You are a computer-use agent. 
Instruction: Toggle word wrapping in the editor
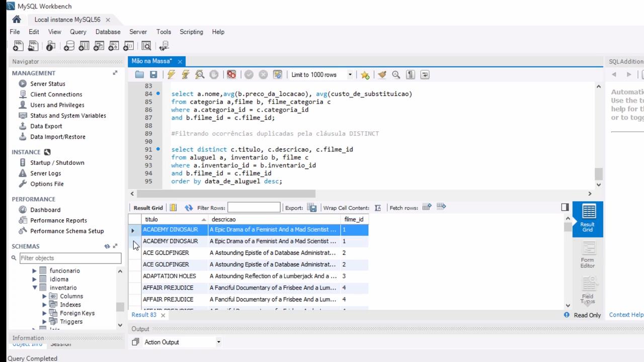point(425,74)
